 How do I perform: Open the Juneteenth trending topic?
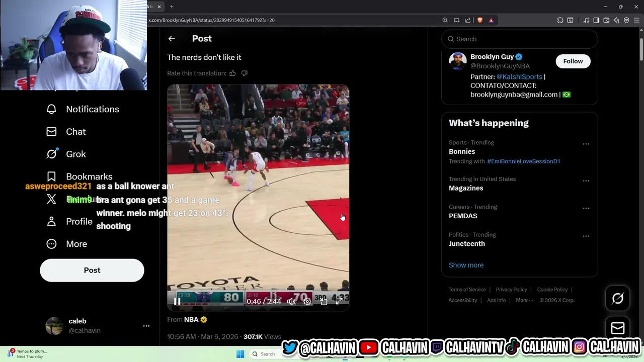467,244
